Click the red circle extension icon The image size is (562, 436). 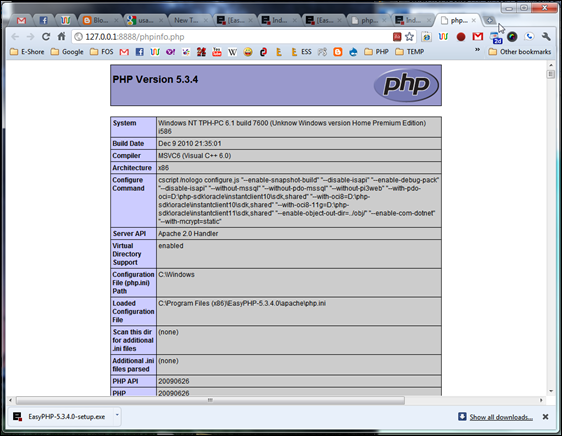(x=461, y=37)
